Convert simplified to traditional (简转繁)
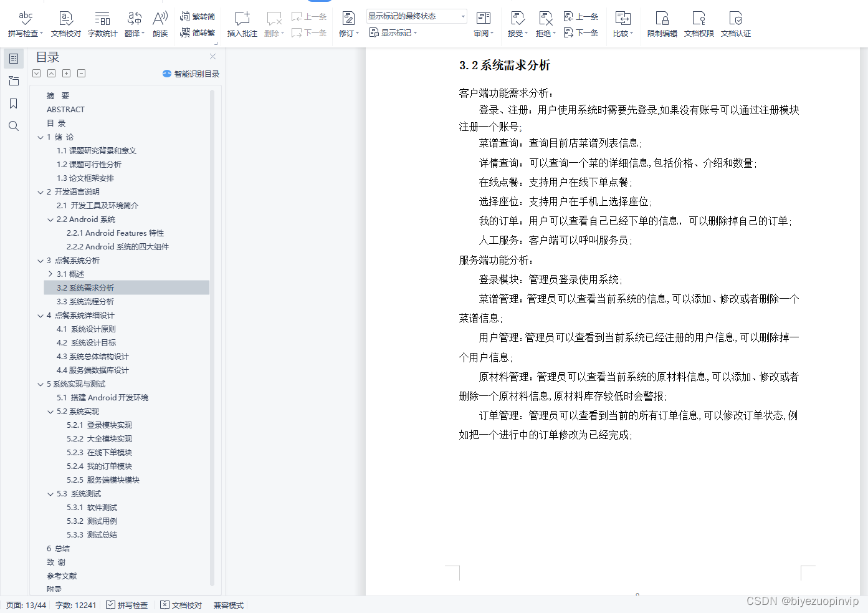 198,32
